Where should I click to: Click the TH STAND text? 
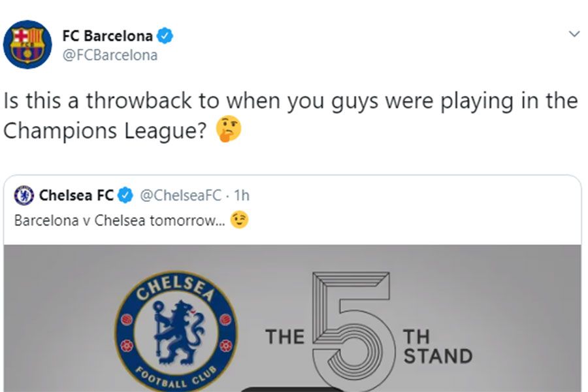pos(438,347)
